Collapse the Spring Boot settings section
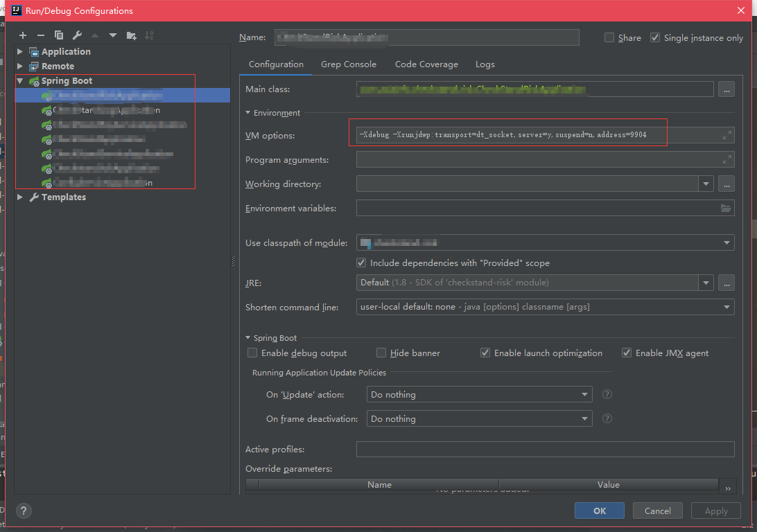This screenshot has height=532, width=757. (x=247, y=338)
